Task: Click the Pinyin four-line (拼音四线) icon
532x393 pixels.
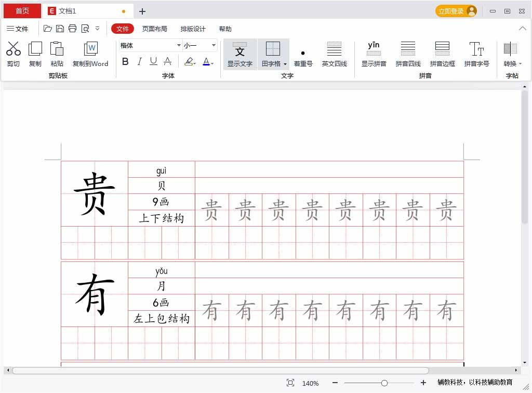Action: click(408, 49)
